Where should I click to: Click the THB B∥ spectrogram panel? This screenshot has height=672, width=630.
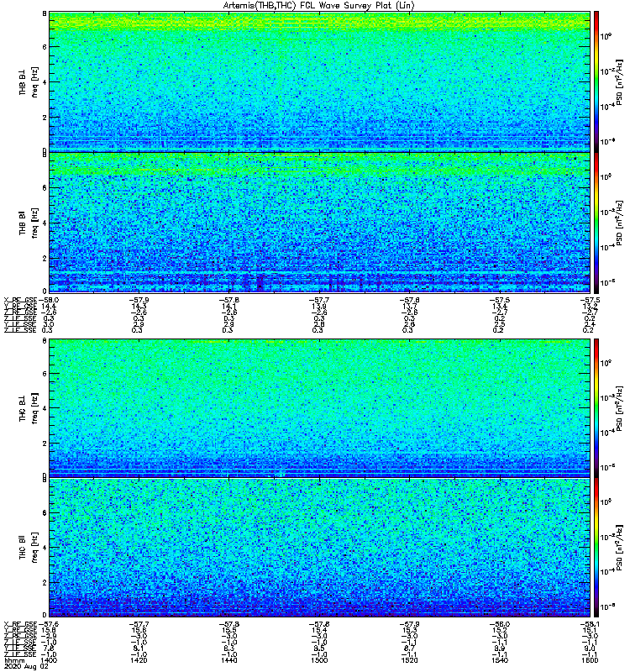(x=319, y=223)
